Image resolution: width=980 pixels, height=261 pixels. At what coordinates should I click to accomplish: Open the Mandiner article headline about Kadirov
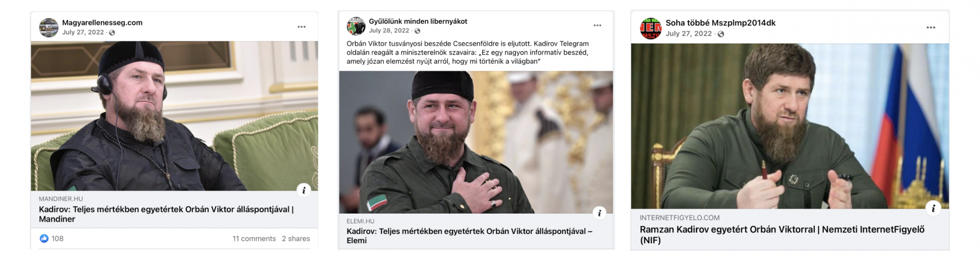[x=166, y=214]
